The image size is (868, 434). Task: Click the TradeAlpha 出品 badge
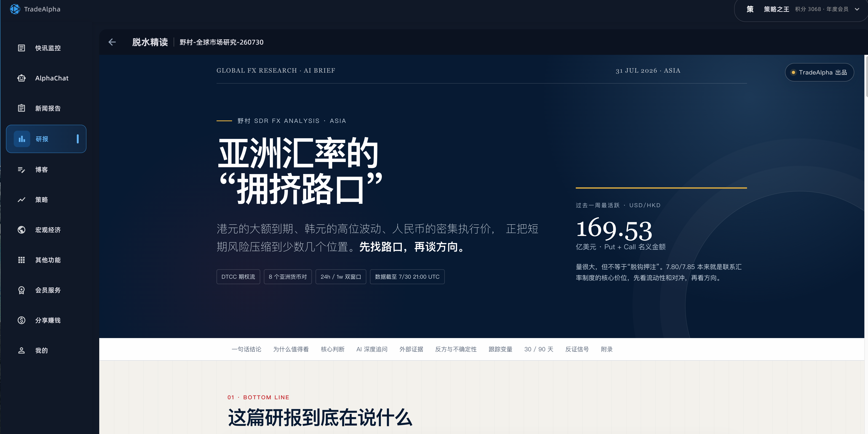click(819, 72)
